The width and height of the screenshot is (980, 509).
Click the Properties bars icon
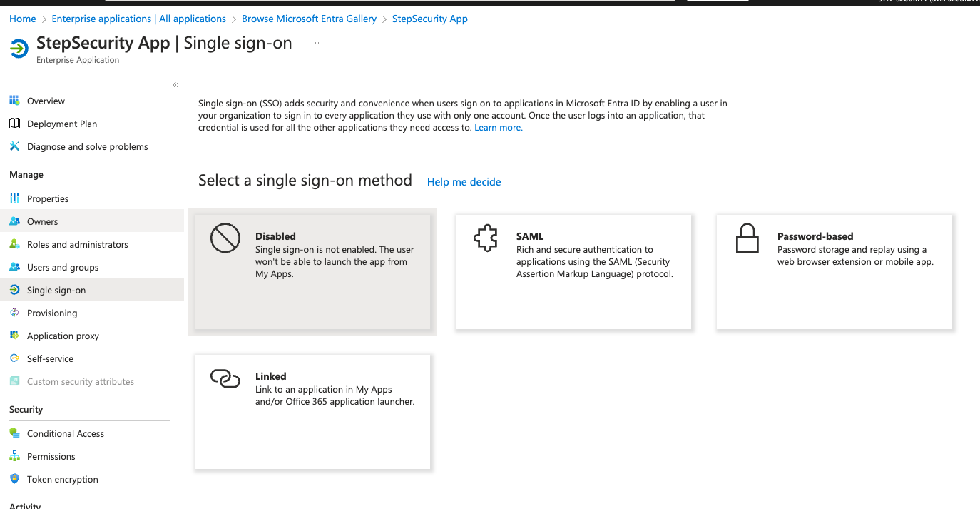tap(14, 198)
